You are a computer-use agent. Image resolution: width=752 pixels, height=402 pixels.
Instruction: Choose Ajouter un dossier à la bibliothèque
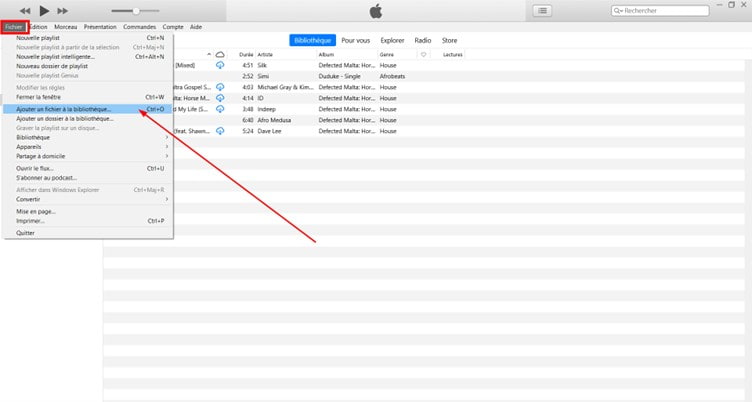[x=88, y=118]
